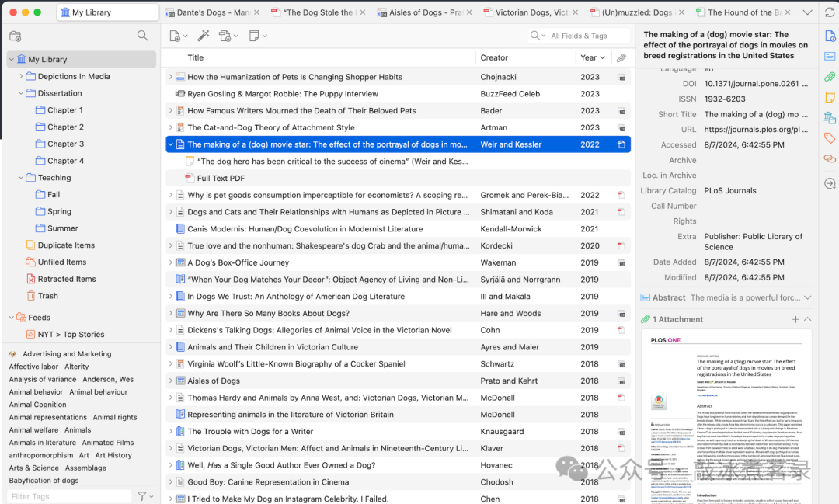
Task: Open the journals.plos.org URL field
Action: pos(756,130)
